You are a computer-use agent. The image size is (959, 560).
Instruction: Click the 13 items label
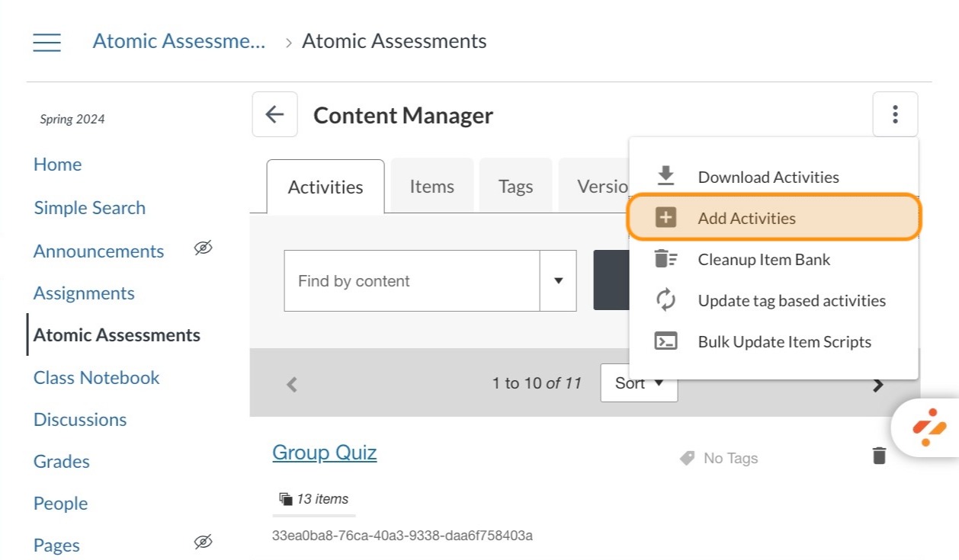point(322,499)
